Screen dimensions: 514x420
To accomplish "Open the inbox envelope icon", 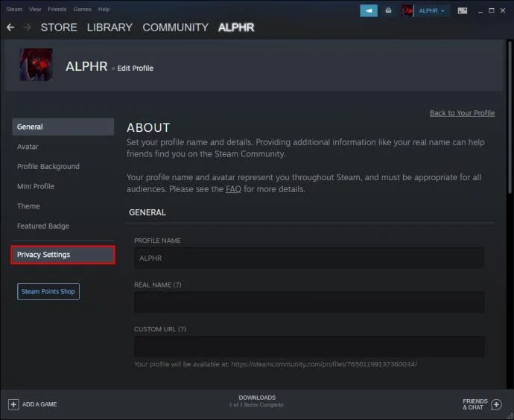I will (x=388, y=11).
